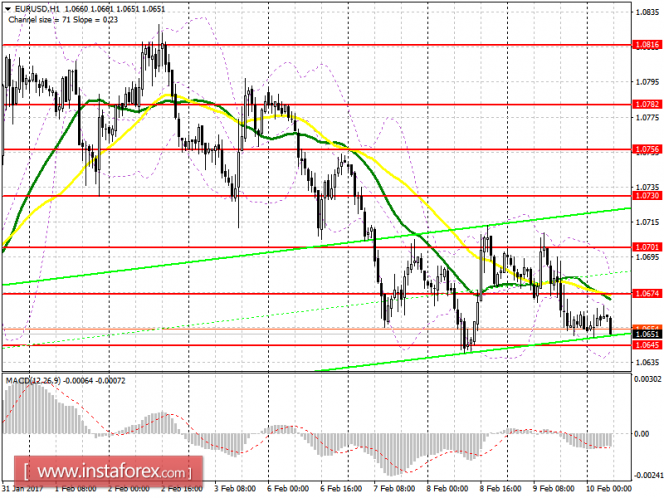
Task: Click the 6 Feb 00:00 time axis label
Action: point(288,489)
